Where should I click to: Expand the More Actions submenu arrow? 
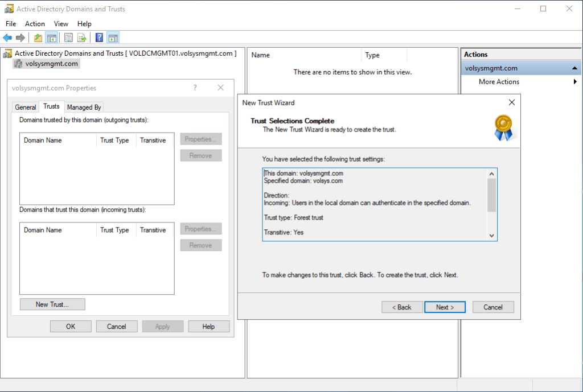click(x=575, y=82)
